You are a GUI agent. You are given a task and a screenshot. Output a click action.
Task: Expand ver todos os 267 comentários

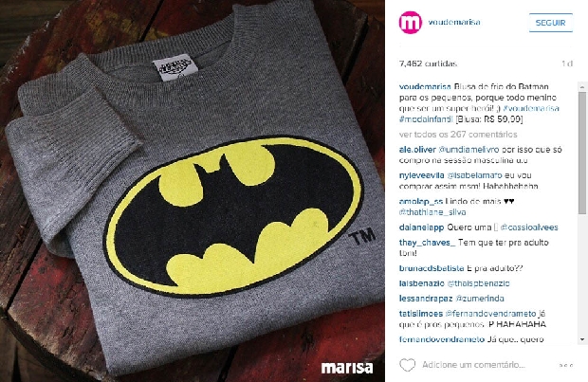[458, 135]
